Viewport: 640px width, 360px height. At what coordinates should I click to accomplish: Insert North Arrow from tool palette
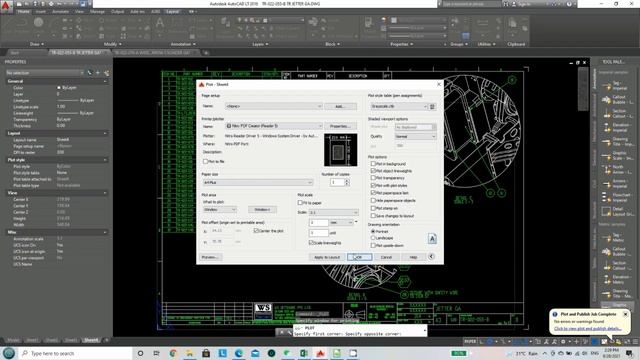(x=617, y=169)
